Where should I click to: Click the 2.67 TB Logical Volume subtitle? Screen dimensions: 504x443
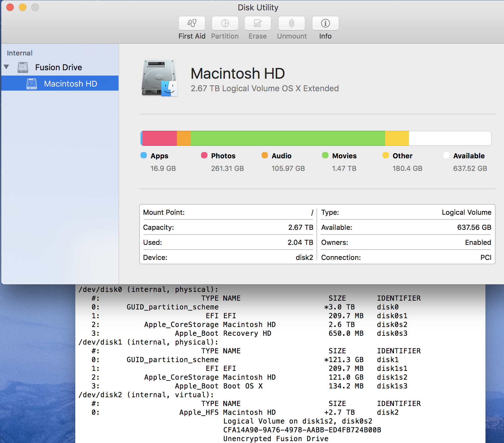tap(265, 88)
